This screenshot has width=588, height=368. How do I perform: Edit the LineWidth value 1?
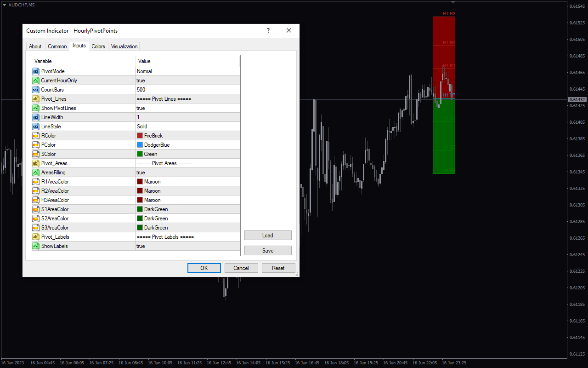(187, 117)
